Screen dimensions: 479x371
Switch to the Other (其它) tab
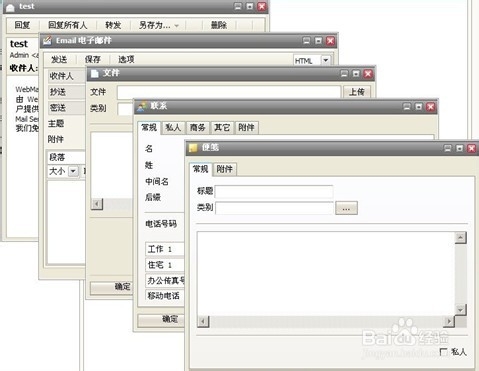pyautogui.click(x=222, y=127)
